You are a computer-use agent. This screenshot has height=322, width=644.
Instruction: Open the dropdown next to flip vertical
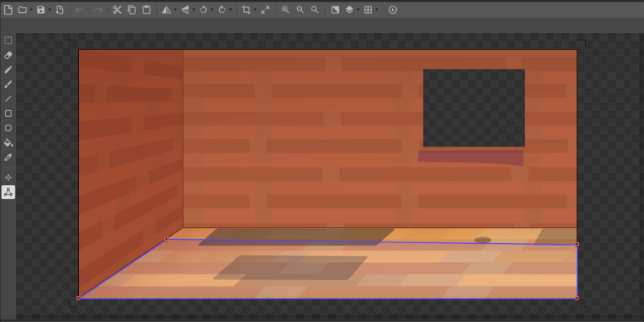pyautogui.click(x=194, y=10)
